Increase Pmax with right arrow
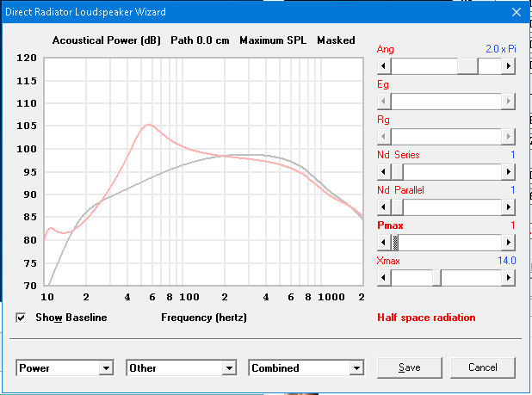Screen dimensions: 532x395 click(x=508, y=242)
